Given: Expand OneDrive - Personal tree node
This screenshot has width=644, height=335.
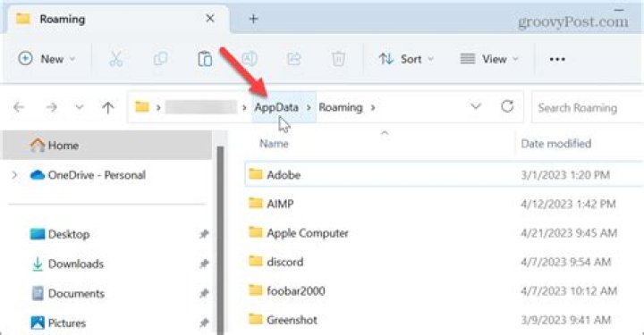Looking at the screenshot, I should pos(14,175).
